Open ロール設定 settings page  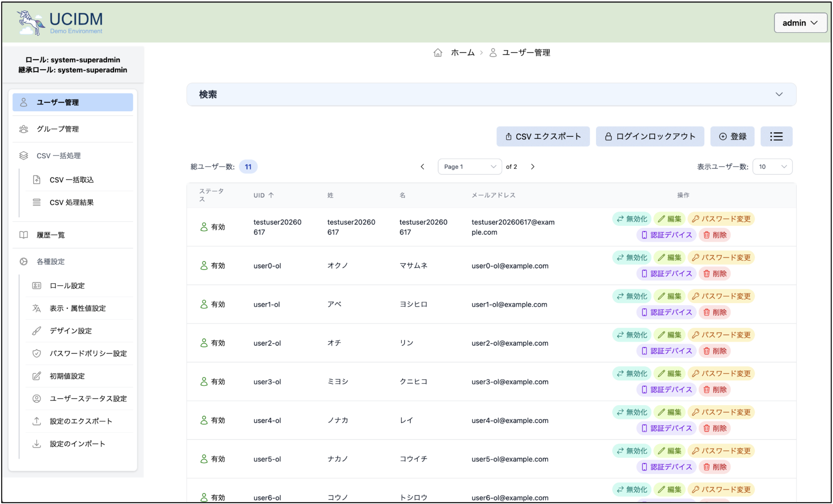[79, 286]
